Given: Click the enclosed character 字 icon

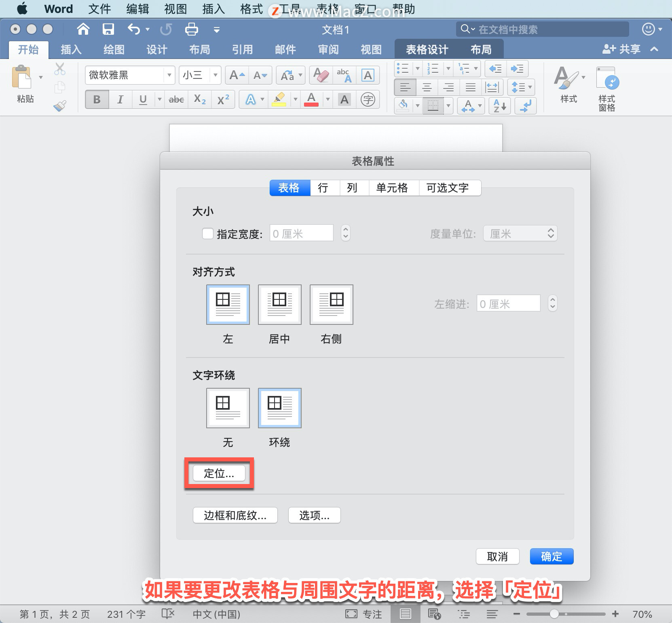Looking at the screenshot, I should click(368, 99).
